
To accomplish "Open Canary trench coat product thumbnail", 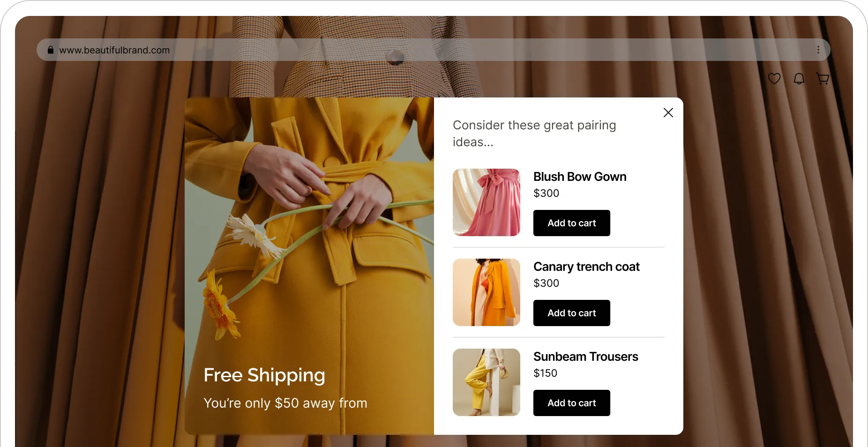I will 486,292.
